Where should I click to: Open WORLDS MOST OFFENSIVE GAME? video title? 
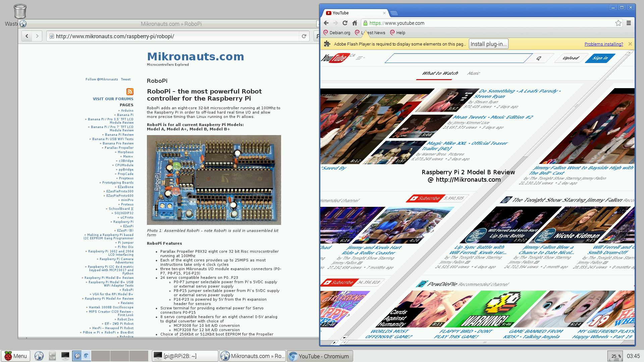point(388,334)
